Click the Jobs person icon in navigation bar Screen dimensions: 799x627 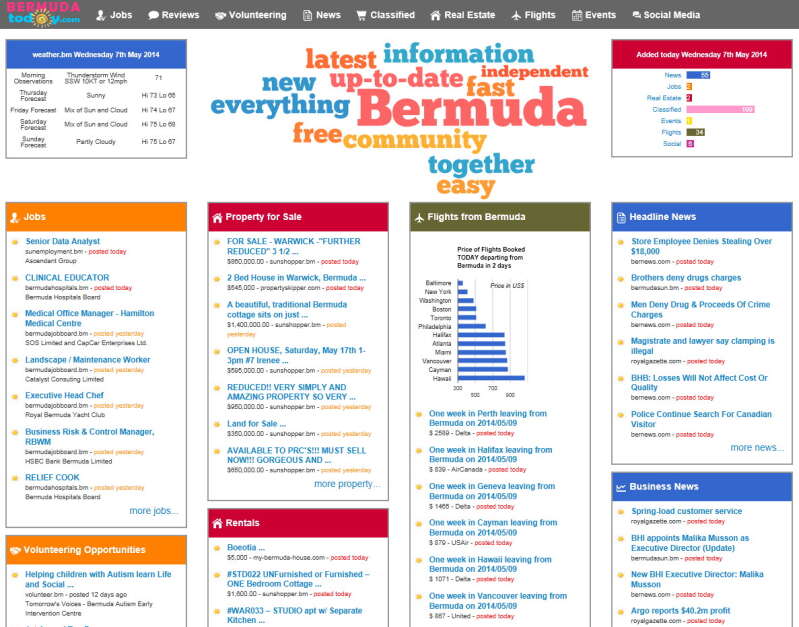click(101, 15)
